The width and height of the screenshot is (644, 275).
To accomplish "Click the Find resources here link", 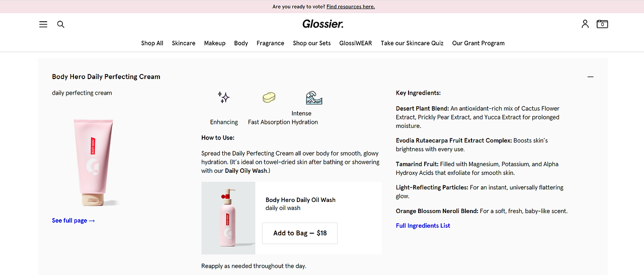I will click(351, 7).
